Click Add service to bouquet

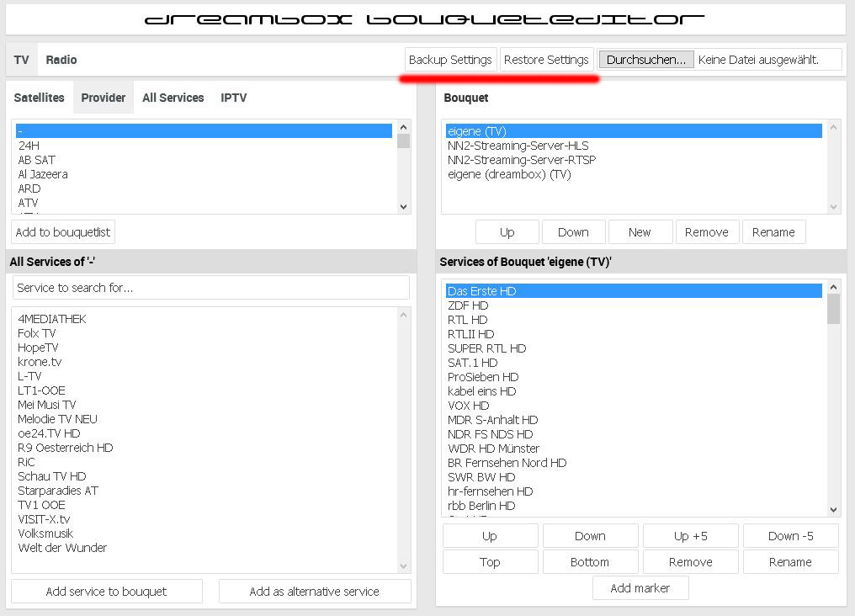click(106, 592)
